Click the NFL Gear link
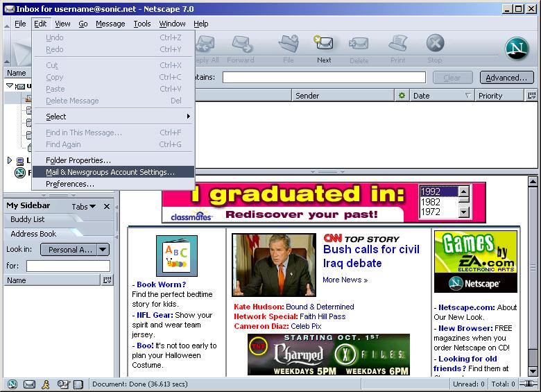Viewport: 541px width, 392px height. pyautogui.click(x=155, y=315)
